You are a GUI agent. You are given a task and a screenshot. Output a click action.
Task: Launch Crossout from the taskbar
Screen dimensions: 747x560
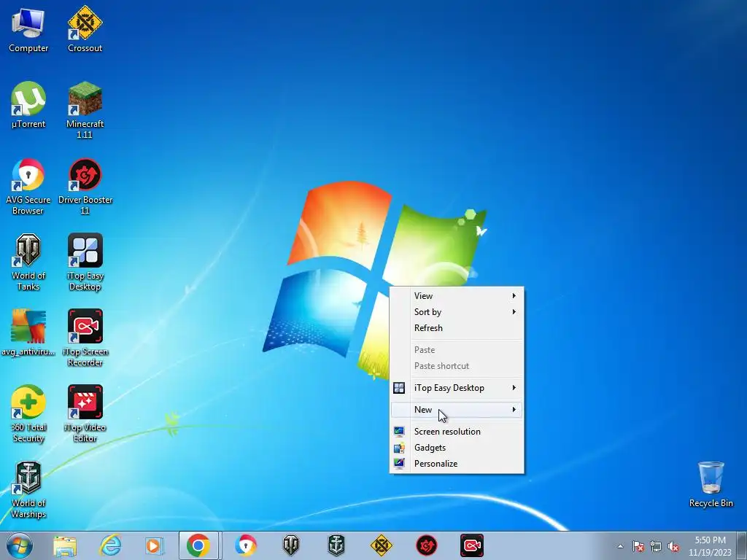(381, 545)
